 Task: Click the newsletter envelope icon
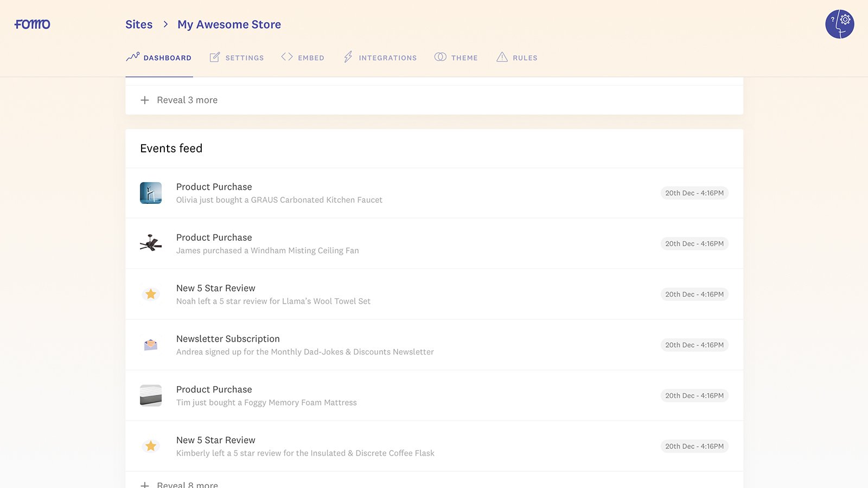tap(151, 344)
